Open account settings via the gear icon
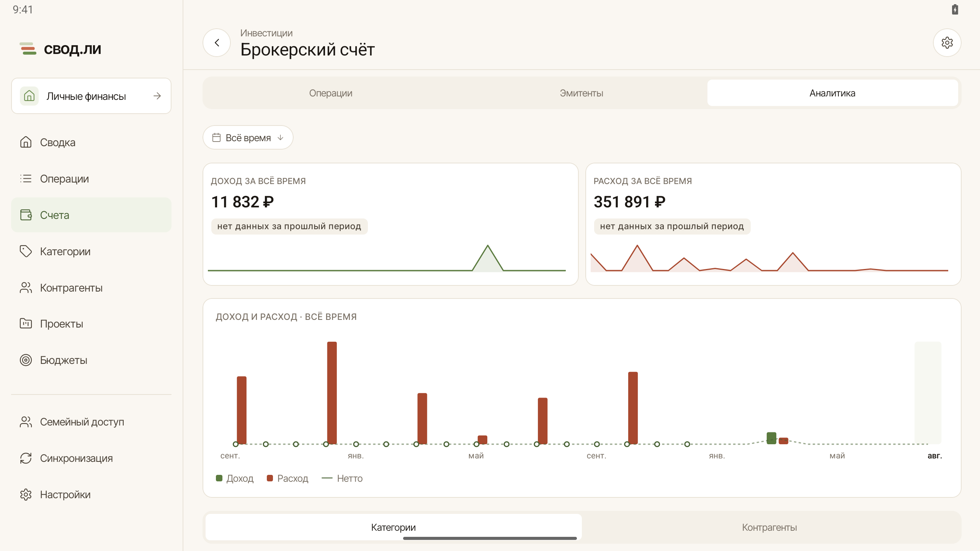The width and height of the screenshot is (980, 551). point(947,42)
